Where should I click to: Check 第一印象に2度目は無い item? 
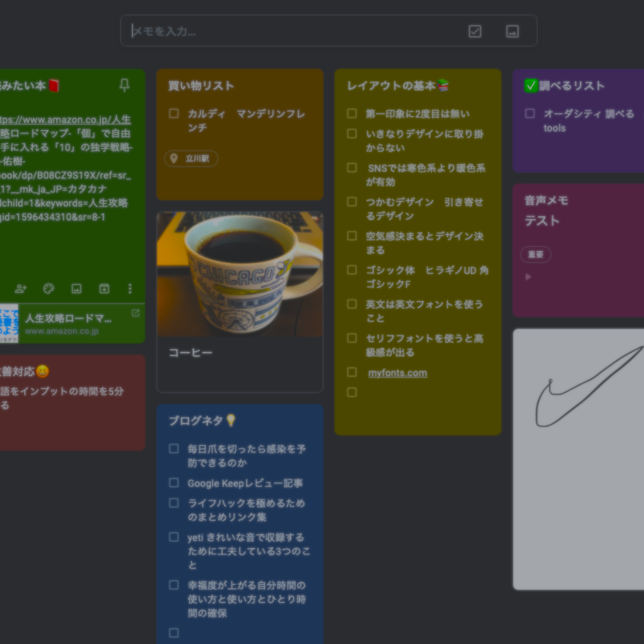pyautogui.click(x=352, y=114)
